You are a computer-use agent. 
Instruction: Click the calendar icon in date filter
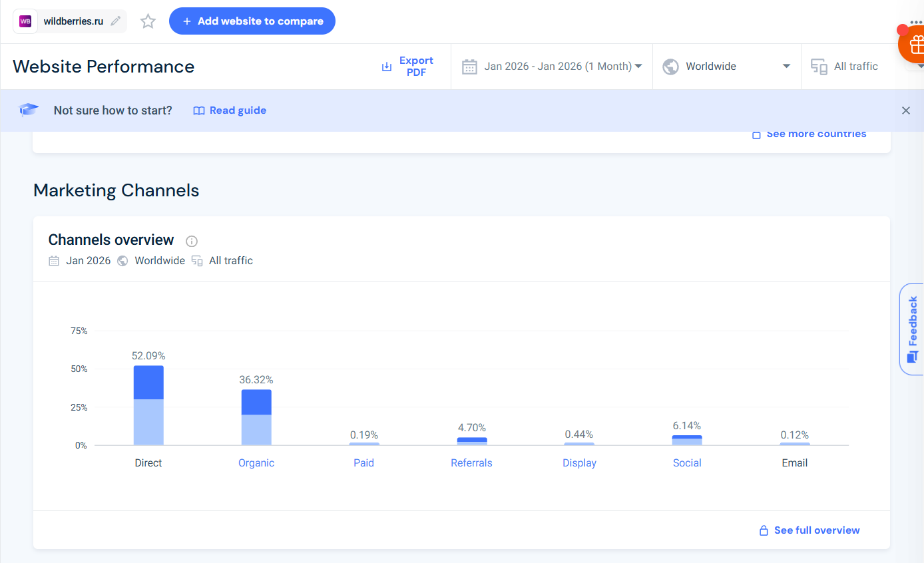[x=470, y=67]
